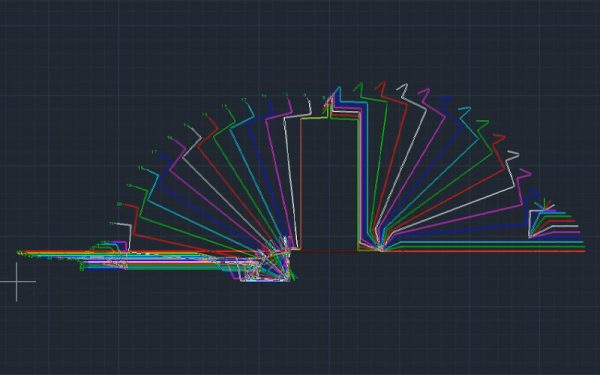Screen dimensions: 600x375
Task: Select the long red horizontal line of right fan
Action: pos(484,251)
